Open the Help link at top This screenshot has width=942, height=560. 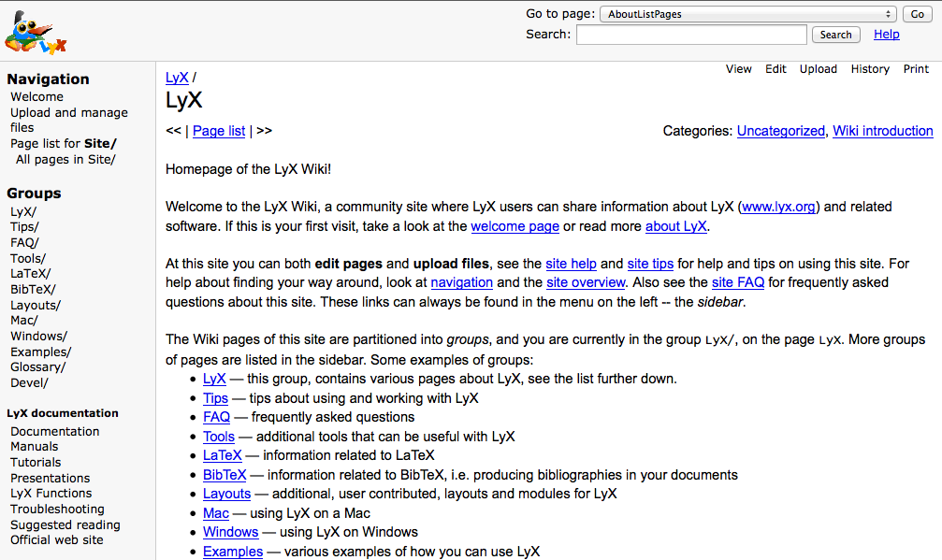tap(886, 35)
